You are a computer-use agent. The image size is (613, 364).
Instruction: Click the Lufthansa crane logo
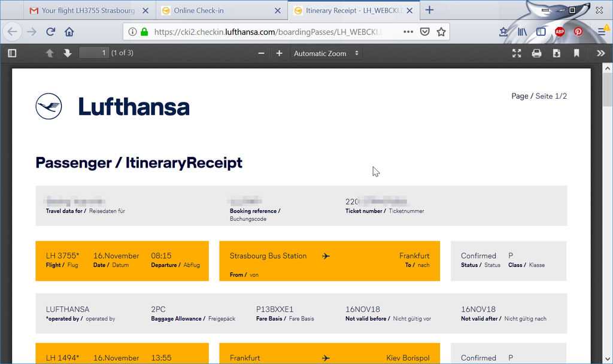tap(48, 107)
